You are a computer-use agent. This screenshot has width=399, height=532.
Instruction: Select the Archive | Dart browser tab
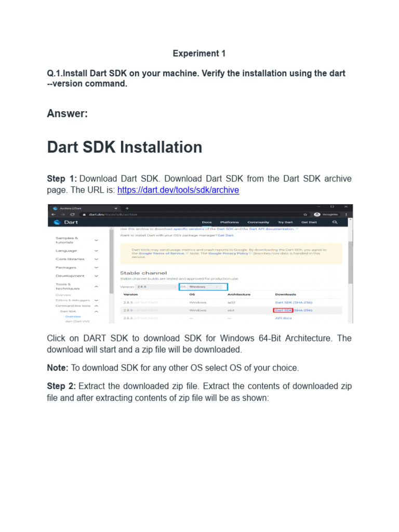86,208
